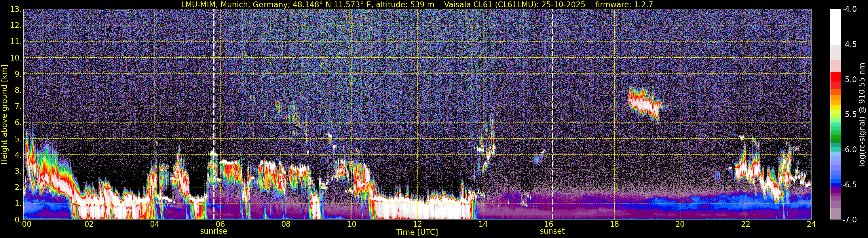Select the "6." height axis tick label
Viewport: 868px width, 238px height.
tap(18, 122)
